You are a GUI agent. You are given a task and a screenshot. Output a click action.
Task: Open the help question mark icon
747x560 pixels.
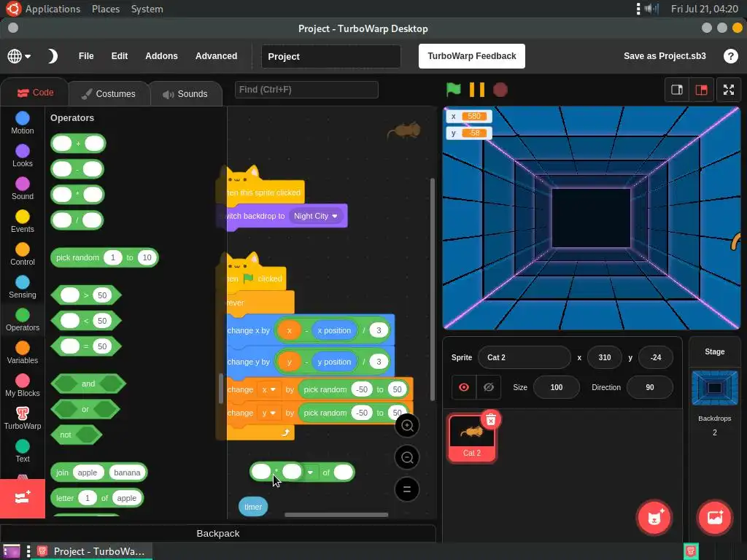[x=730, y=56]
